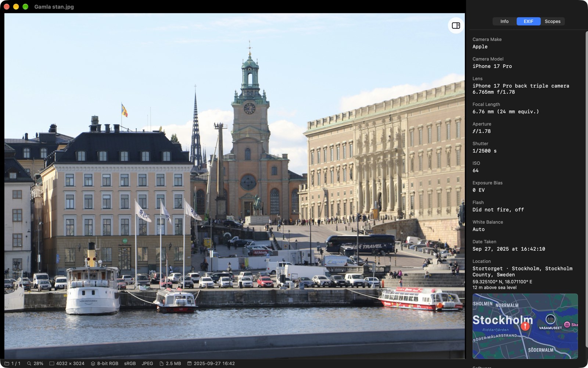
Task: Click the 28% zoom level value
Action: 38,363
